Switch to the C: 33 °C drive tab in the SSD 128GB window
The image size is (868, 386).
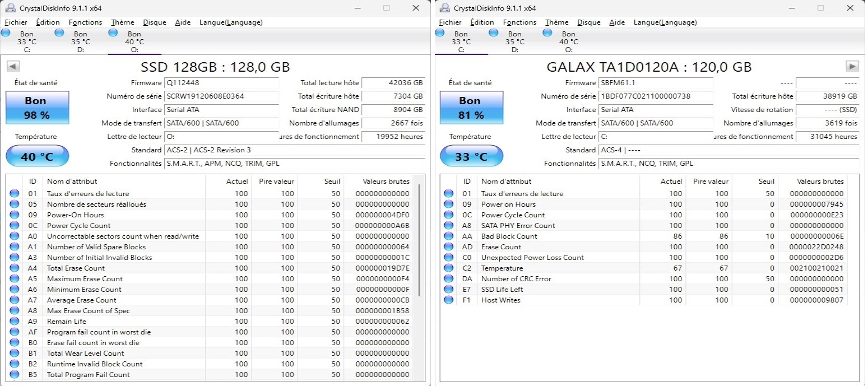coord(26,41)
